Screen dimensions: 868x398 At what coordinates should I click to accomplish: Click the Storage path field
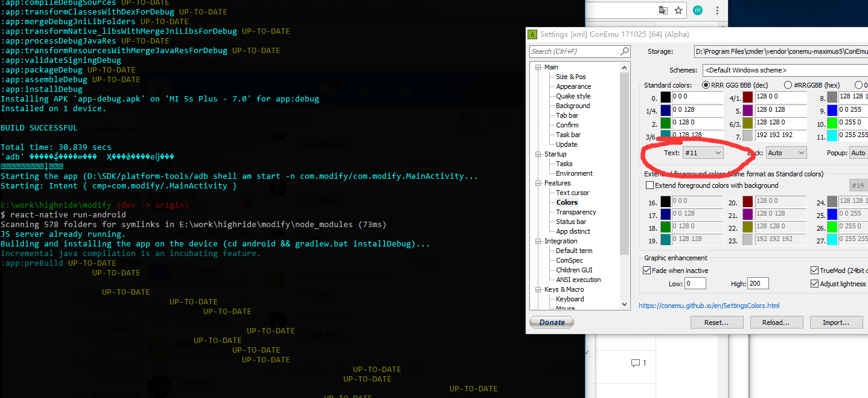(x=781, y=51)
